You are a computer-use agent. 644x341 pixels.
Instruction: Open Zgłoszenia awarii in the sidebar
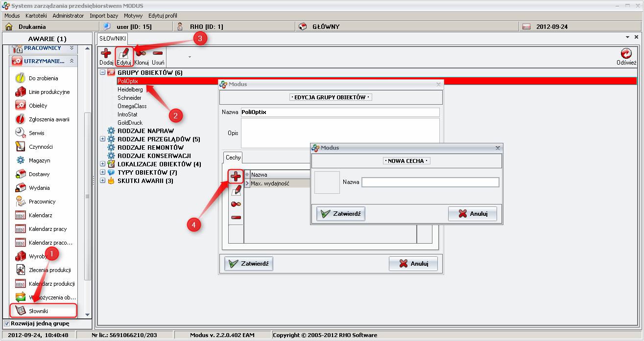pyautogui.click(x=48, y=119)
